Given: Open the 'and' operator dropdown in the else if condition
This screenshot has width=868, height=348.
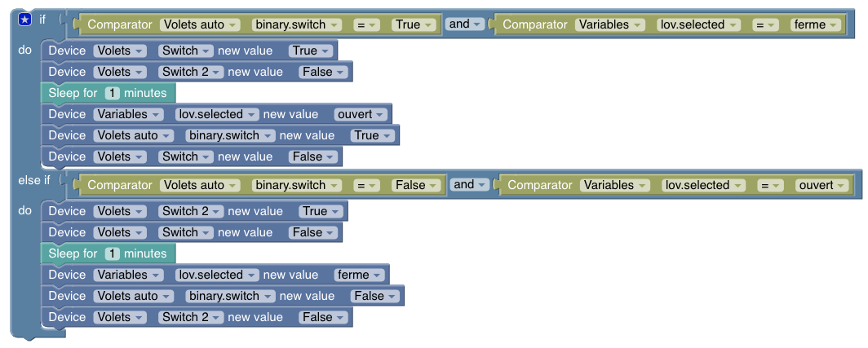Looking at the screenshot, I should (469, 185).
